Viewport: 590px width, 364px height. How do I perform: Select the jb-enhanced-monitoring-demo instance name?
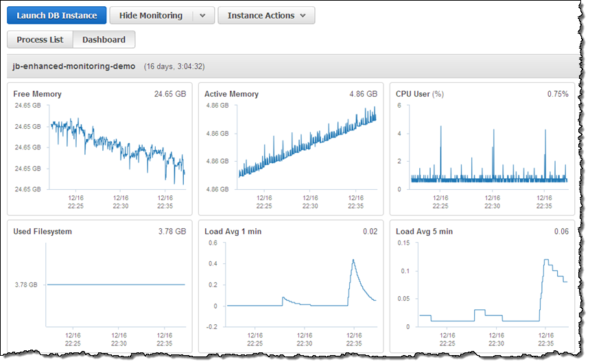(74, 66)
